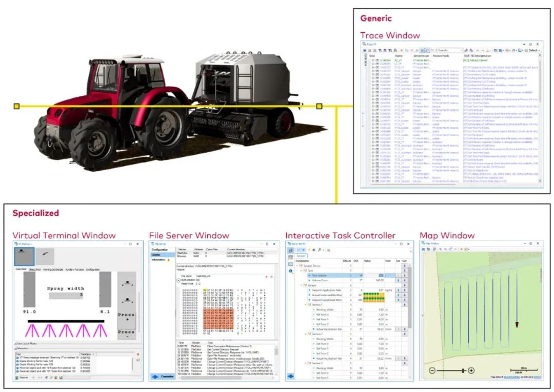Click the Time column header in Trace Window
Viewport: 554px width, 392px height.
(372, 56)
